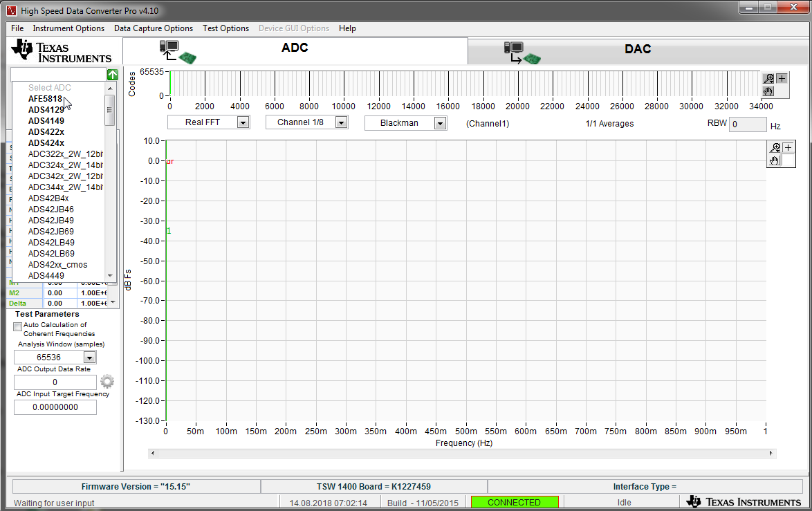Open the Channel 1/8 dropdown

(341, 122)
